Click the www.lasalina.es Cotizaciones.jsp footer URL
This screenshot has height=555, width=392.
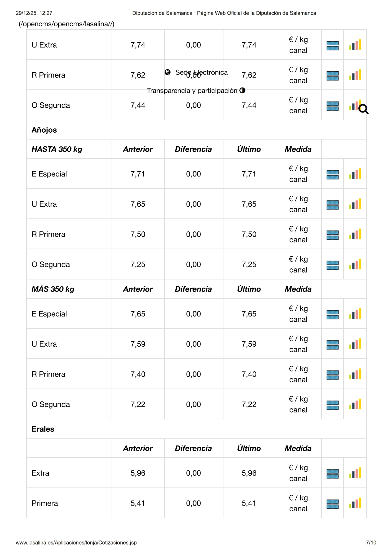tap(76, 542)
